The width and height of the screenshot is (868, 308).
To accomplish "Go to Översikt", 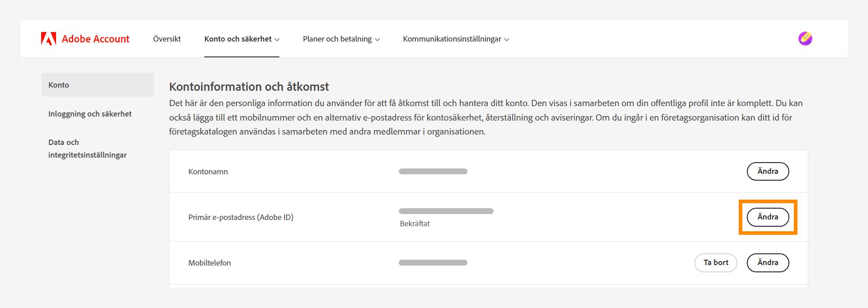I will coord(166,39).
